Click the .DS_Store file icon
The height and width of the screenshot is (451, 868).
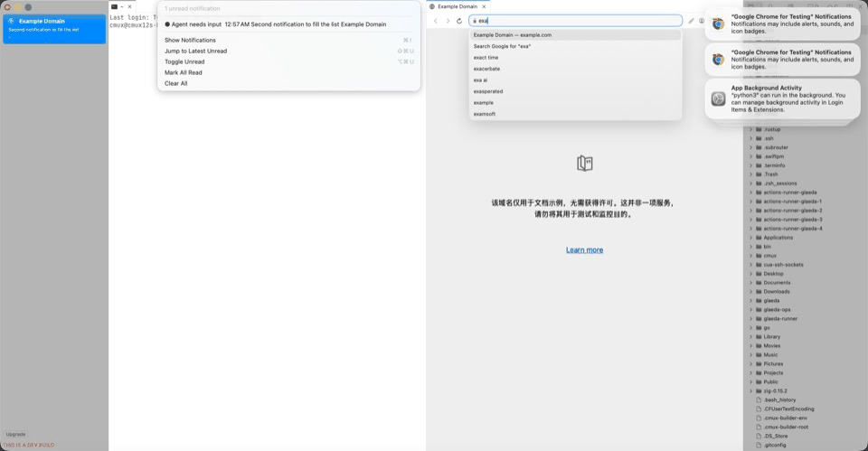pos(759,436)
